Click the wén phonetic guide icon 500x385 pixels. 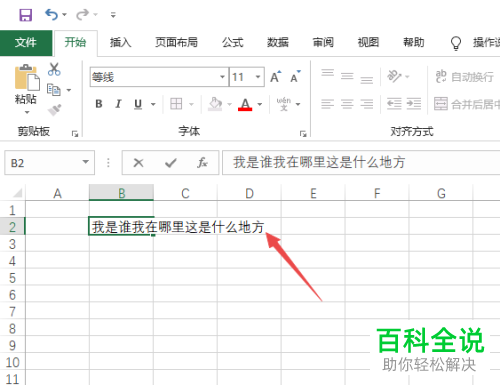(284, 104)
